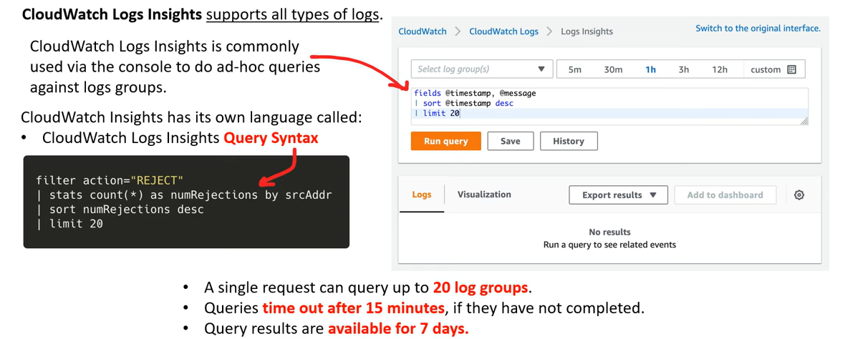Click Switch to the original interface link

coord(758,29)
